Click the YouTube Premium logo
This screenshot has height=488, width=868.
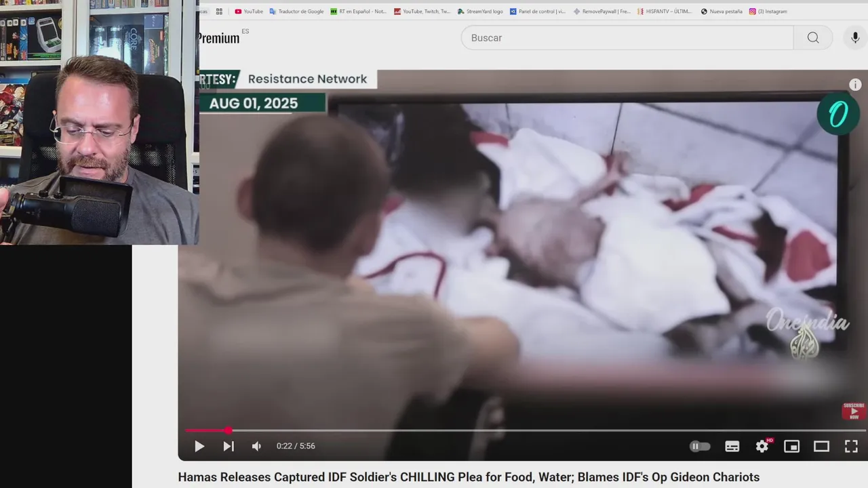point(218,38)
